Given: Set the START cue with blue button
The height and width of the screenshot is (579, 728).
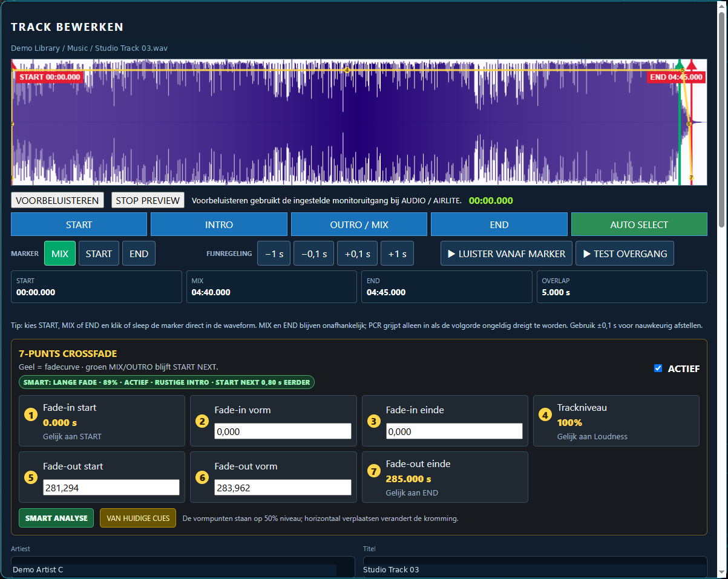Looking at the screenshot, I should click(x=79, y=224).
